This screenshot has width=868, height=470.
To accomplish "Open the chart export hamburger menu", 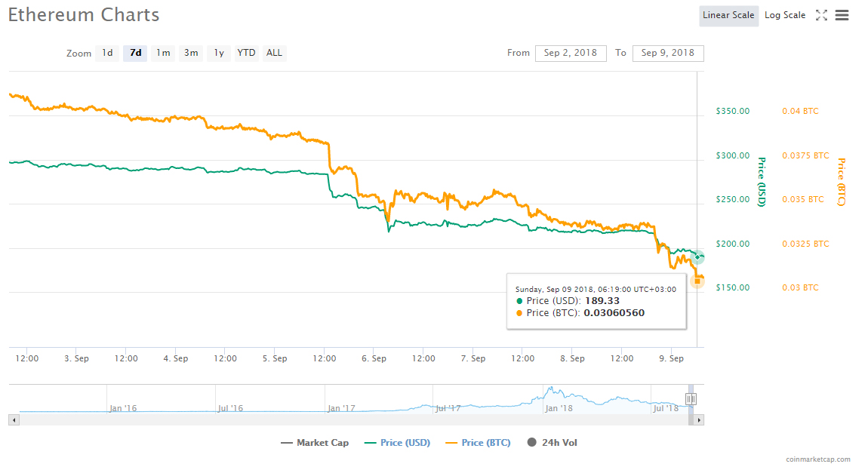I will click(842, 14).
